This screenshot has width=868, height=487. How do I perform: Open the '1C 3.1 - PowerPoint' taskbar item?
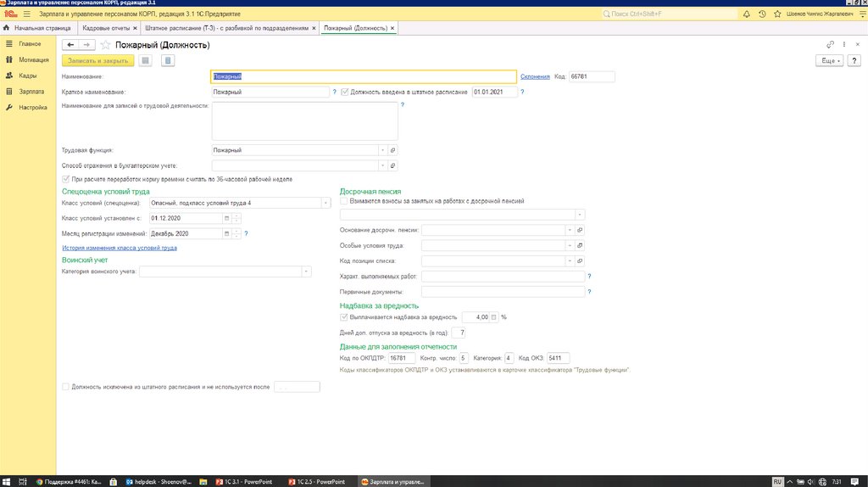pos(246,481)
